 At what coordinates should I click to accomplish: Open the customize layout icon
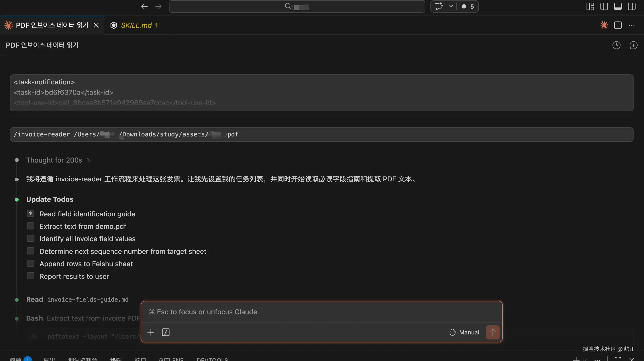click(x=590, y=6)
